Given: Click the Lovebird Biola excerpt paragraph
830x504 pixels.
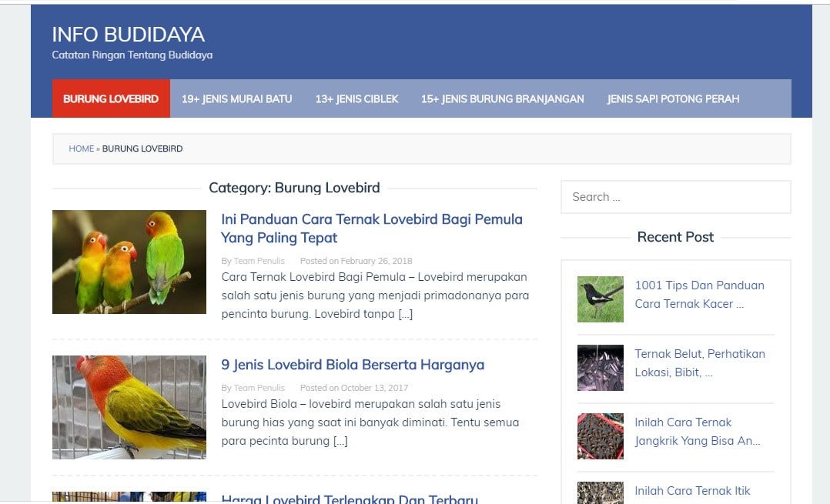Looking at the screenshot, I should tap(370, 422).
